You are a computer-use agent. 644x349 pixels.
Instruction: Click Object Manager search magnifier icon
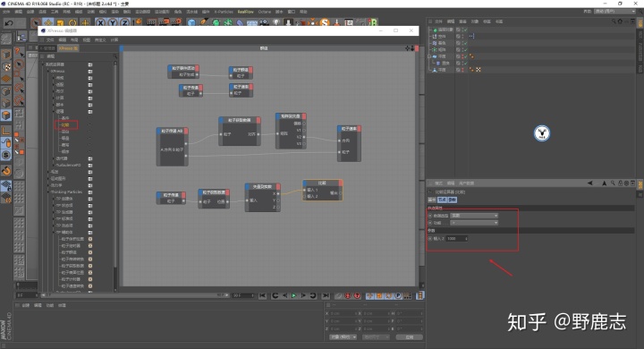[x=614, y=21]
